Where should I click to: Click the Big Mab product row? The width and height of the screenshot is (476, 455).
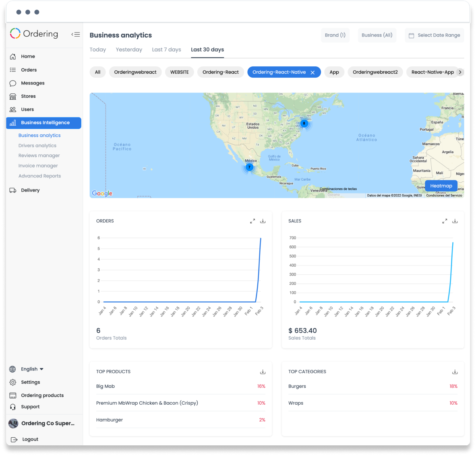click(181, 386)
